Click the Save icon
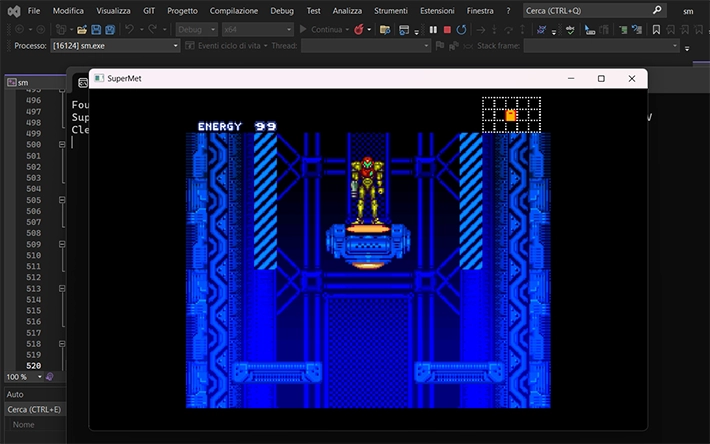Image resolution: width=710 pixels, height=444 pixels. click(x=96, y=30)
